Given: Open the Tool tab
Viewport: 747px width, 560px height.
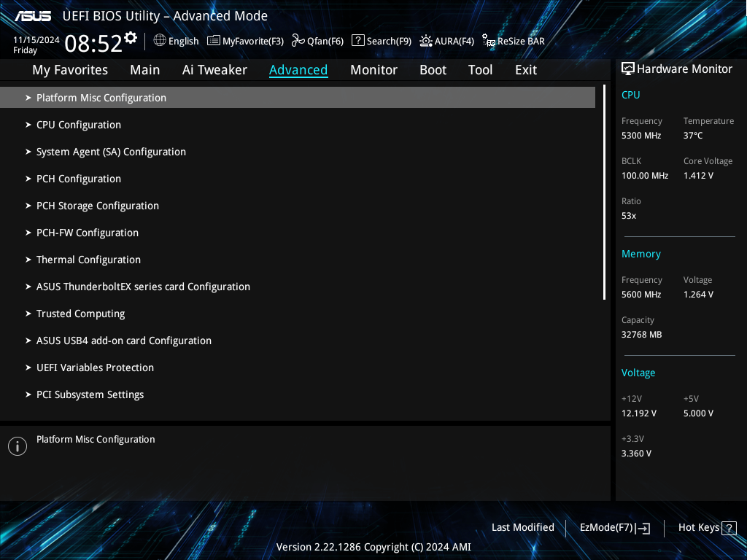Looking at the screenshot, I should click(x=480, y=70).
